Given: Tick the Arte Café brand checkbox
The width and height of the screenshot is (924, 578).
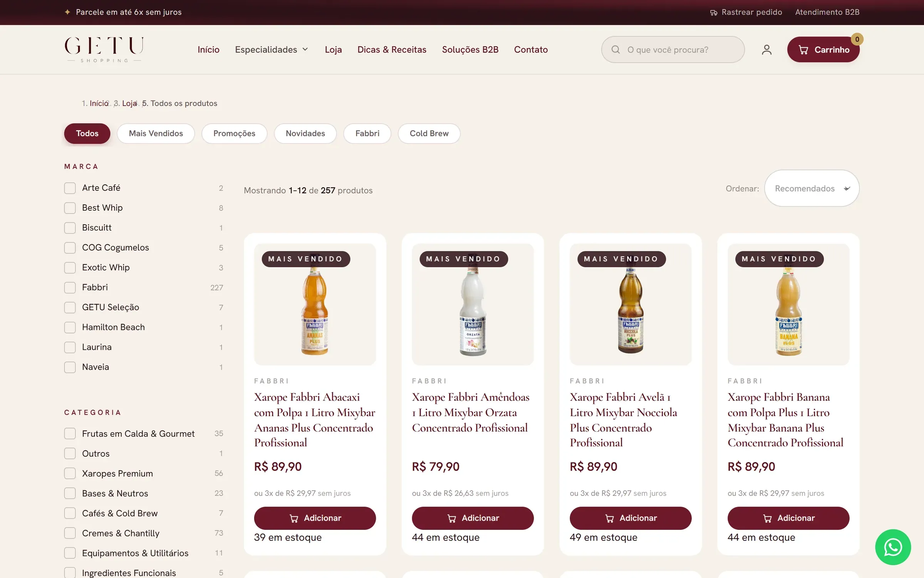Looking at the screenshot, I should (70, 188).
